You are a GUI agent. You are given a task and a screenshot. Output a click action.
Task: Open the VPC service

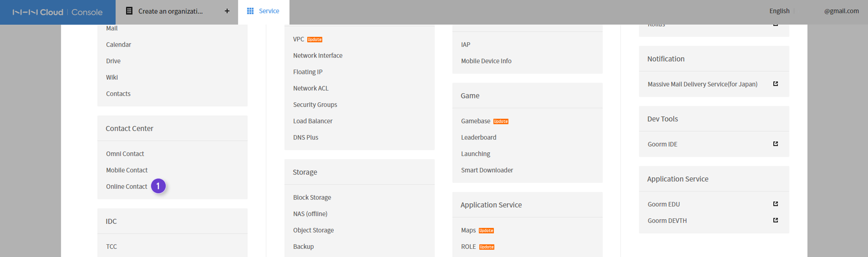(x=299, y=39)
